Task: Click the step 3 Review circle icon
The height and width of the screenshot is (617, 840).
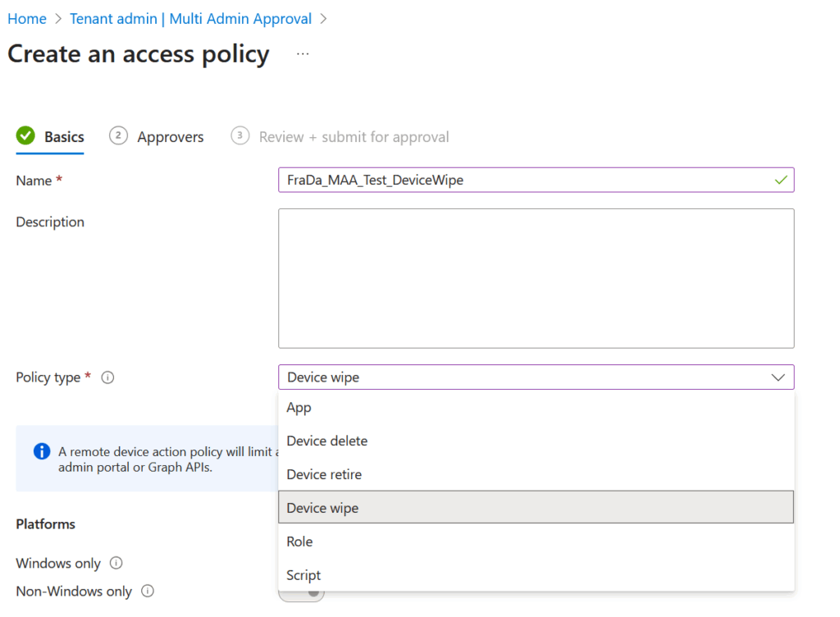Action: [x=240, y=136]
